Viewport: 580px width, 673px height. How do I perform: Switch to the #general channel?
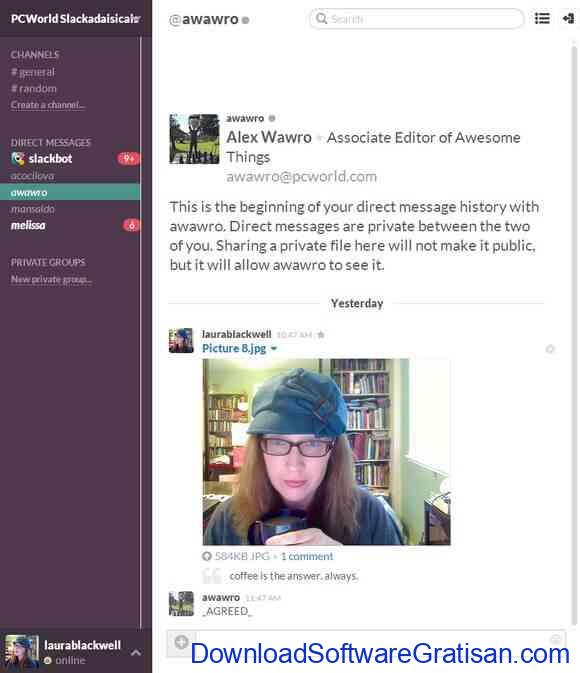coord(33,72)
